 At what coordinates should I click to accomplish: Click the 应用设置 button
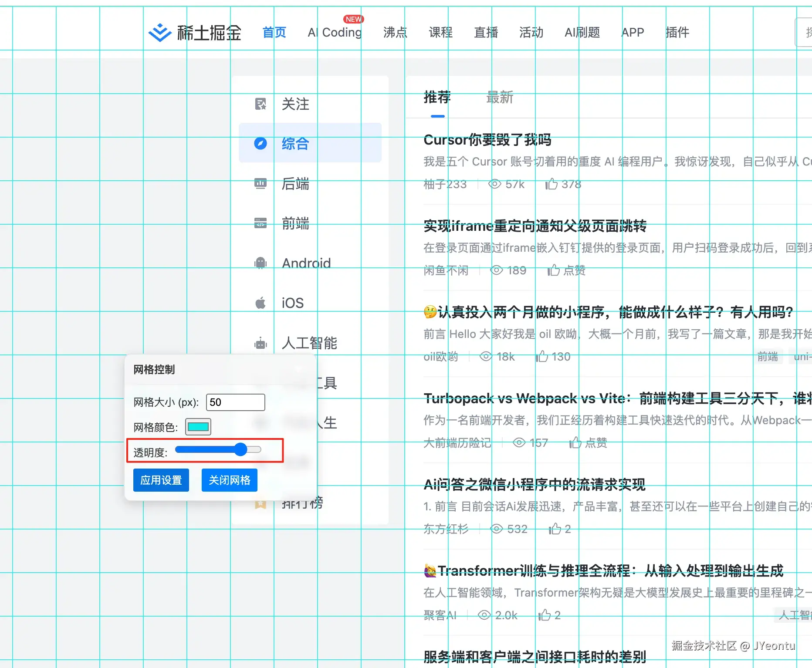(161, 480)
